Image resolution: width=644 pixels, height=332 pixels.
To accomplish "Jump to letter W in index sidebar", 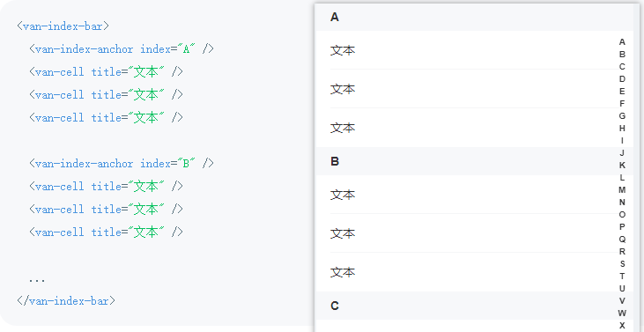I will (x=622, y=313).
